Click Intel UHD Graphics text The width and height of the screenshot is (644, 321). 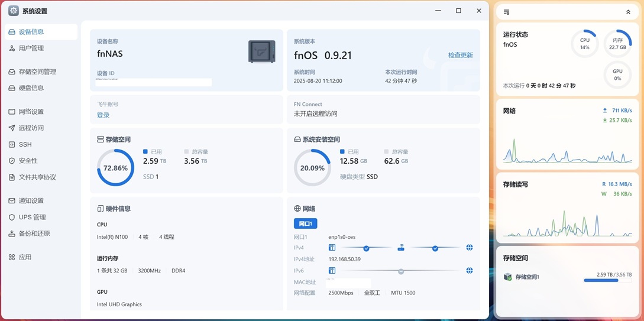(x=119, y=304)
